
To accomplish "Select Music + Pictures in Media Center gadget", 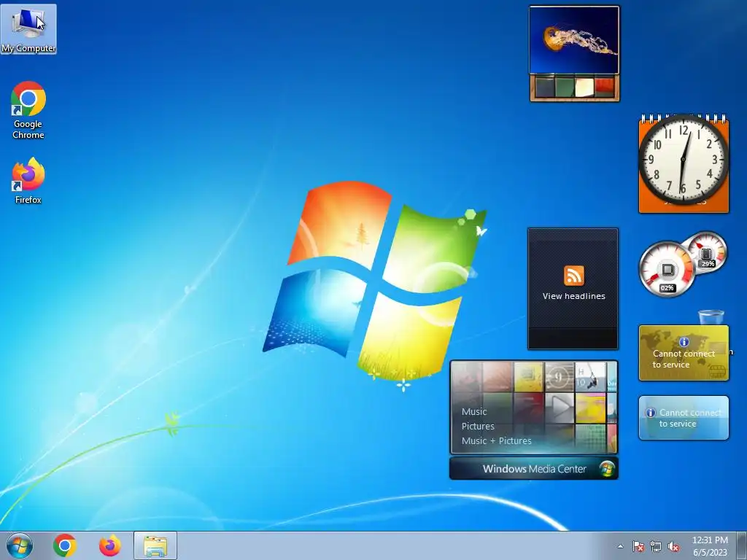I will (x=496, y=441).
